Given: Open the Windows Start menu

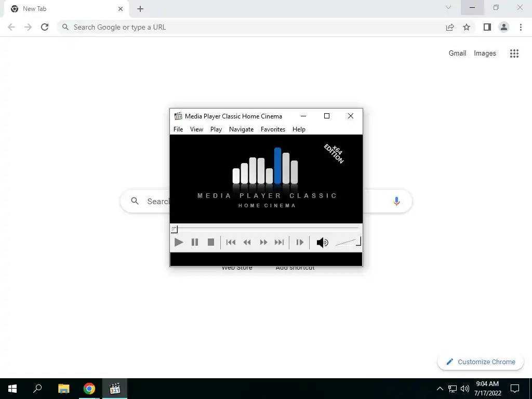Looking at the screenshot, I should [12, 389].
